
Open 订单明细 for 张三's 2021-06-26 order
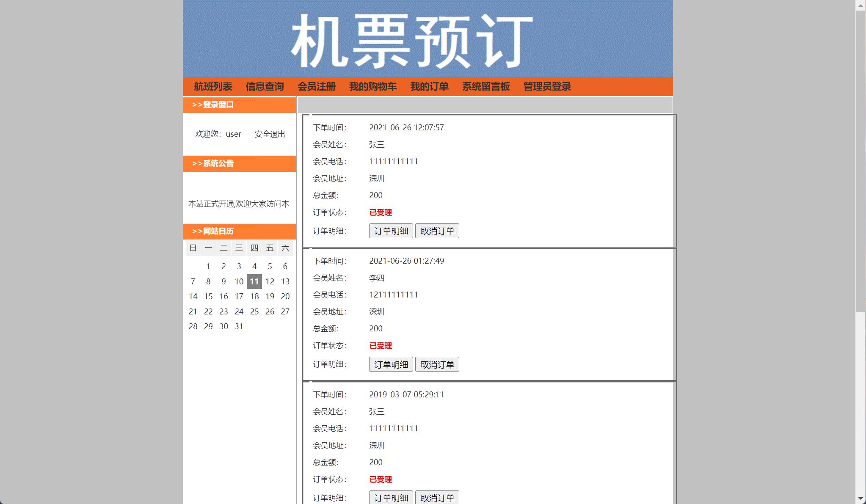click(391, 231)
